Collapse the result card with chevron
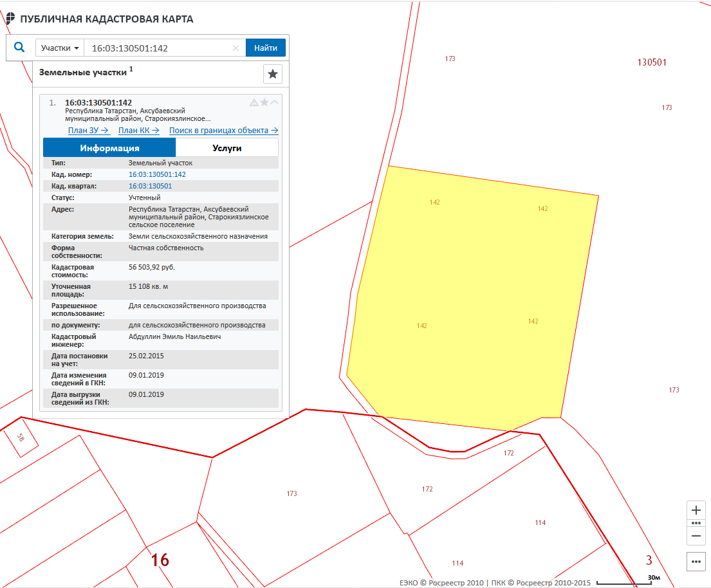This screenshot has width=711, height=588. tap(275, 102)
